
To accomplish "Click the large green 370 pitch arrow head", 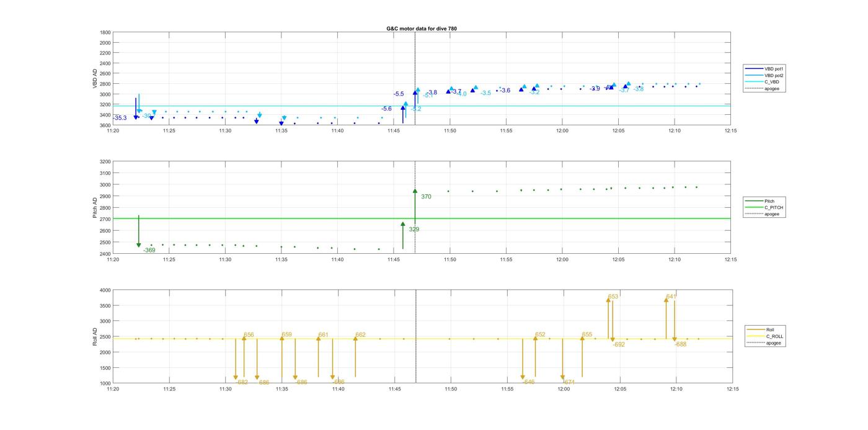I will click(x=415, y=191).
